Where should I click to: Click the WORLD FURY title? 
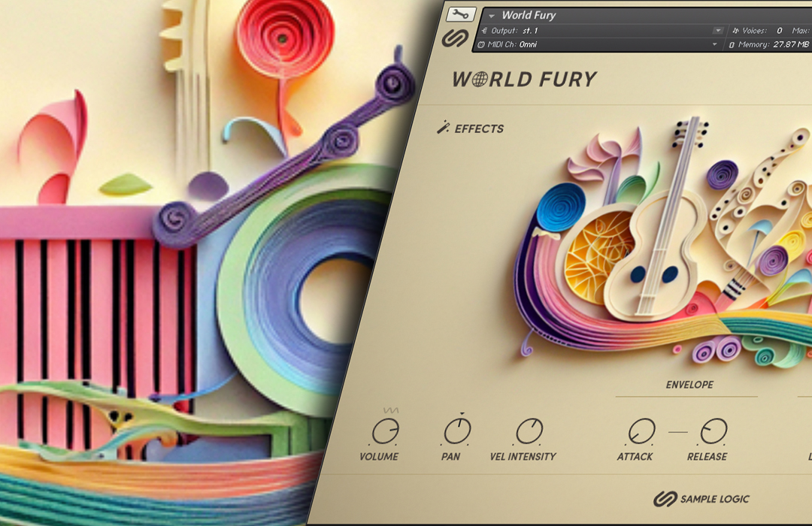[524, 80]
